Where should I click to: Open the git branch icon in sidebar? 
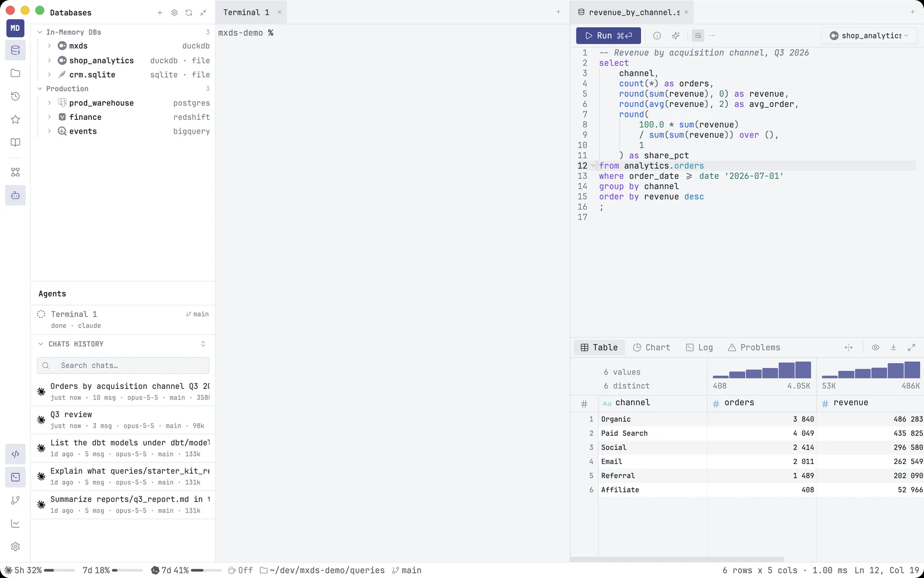[x=15, y=500]
